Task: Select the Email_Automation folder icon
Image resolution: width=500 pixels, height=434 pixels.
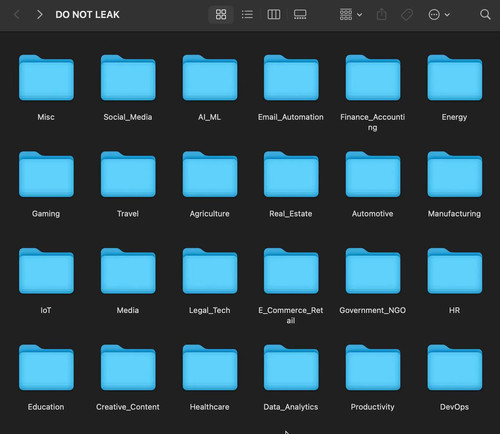Action: pos(291,78)
